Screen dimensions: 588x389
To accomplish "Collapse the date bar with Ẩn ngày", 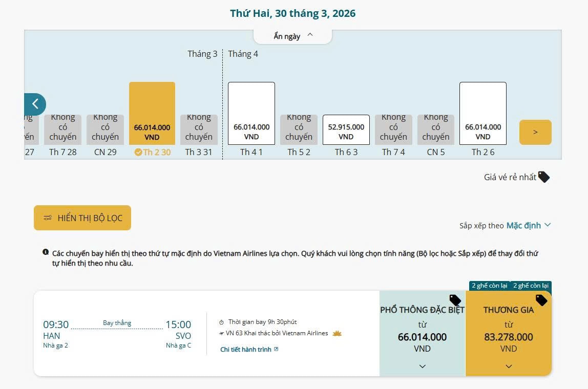I will point(292,36).
